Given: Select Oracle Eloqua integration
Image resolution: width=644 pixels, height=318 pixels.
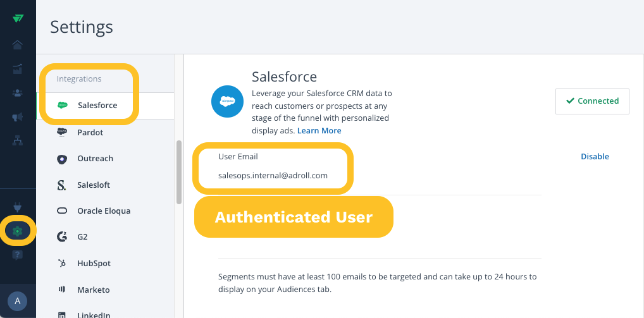Looking at the screenshot, I should pyautogui.click(x=105, y=211).
